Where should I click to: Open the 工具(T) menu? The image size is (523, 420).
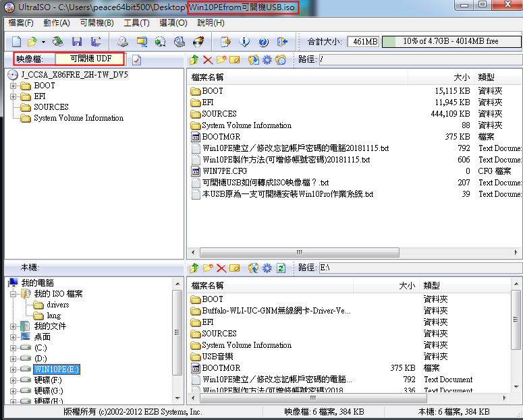coord(136,23)
